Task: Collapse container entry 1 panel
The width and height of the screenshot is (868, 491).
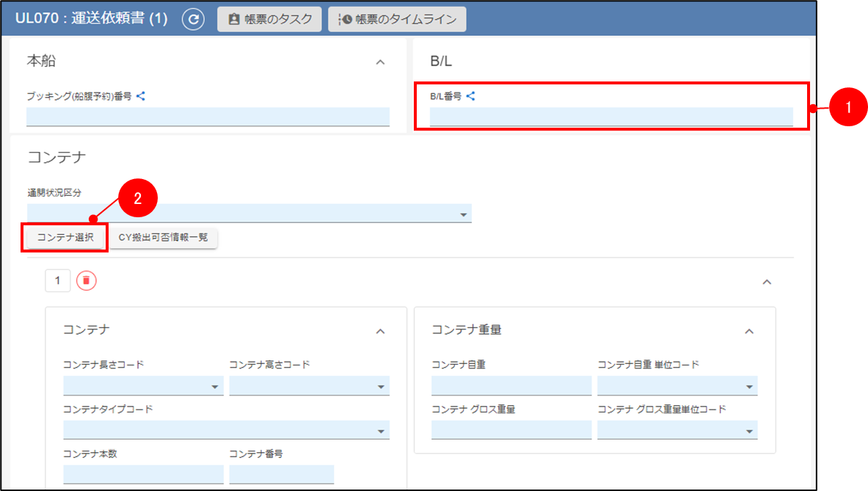Action: 767,282
